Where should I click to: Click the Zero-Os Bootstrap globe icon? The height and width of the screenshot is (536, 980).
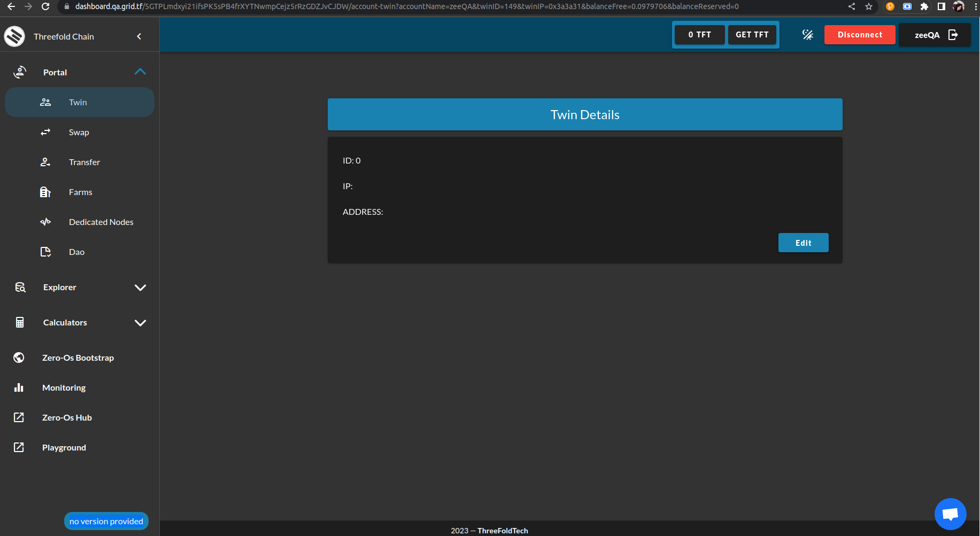coord(19,358)
